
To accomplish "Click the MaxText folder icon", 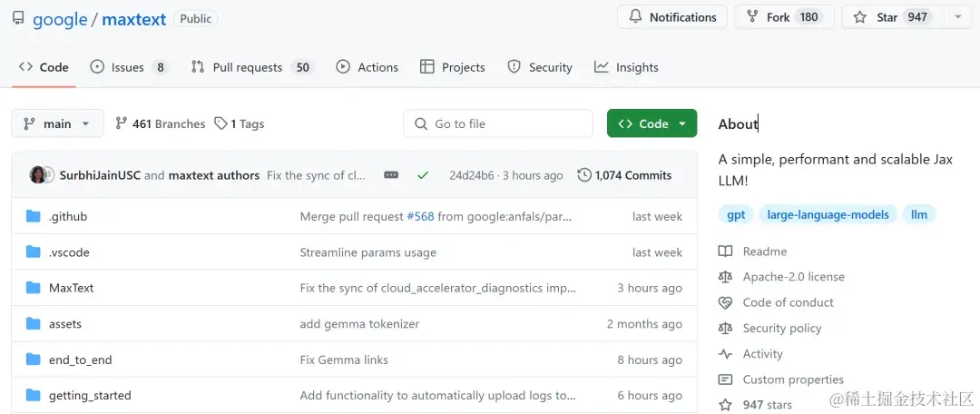I will 34,288.
